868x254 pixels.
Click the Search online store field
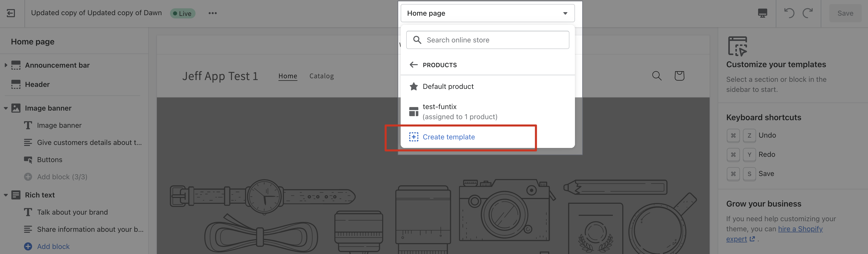(487, 40)
